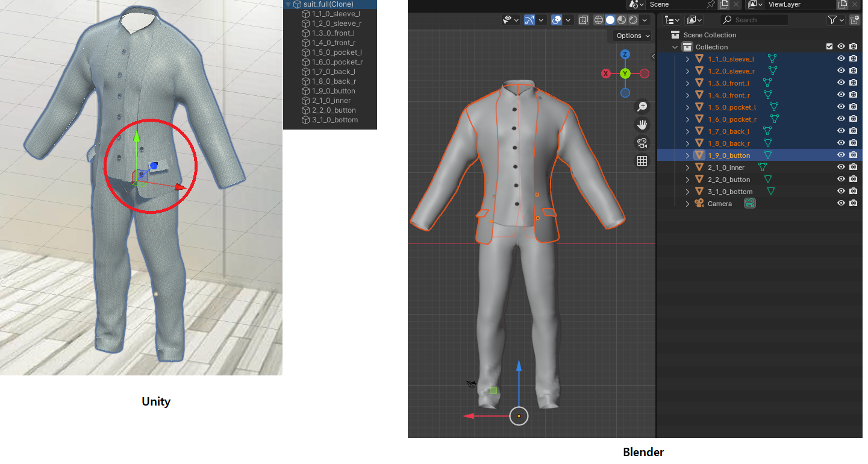
Task: Toggle the camera view viewport button
Action: [x=642, y=143]
